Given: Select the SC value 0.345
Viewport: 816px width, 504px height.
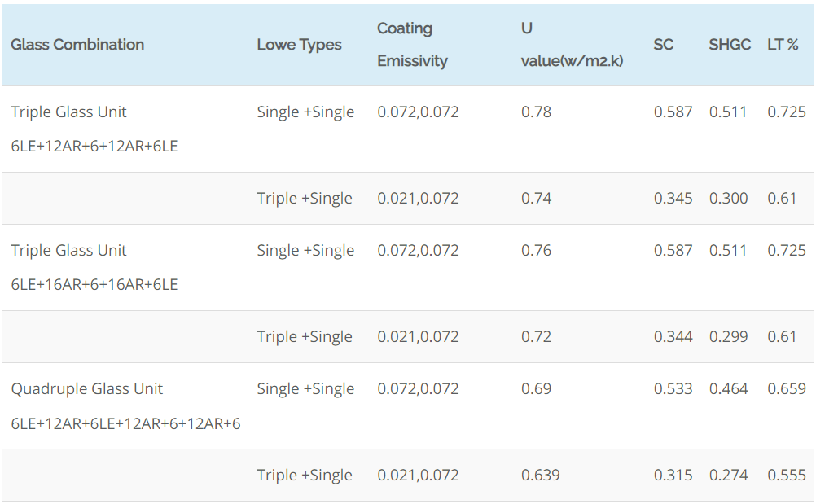Looking at the screenshot, I should (673, 199).
